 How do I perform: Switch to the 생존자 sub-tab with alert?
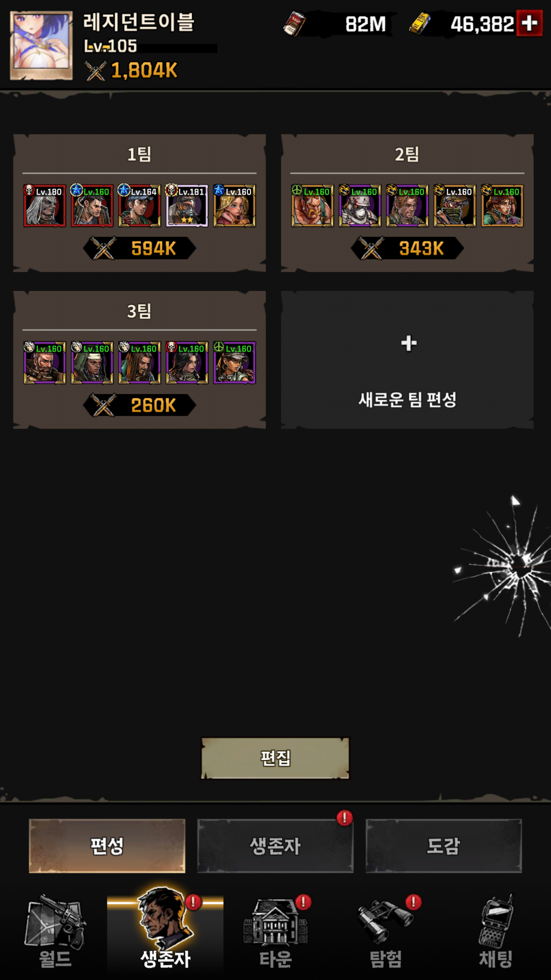pyautogui.click(x=275, y=846)
